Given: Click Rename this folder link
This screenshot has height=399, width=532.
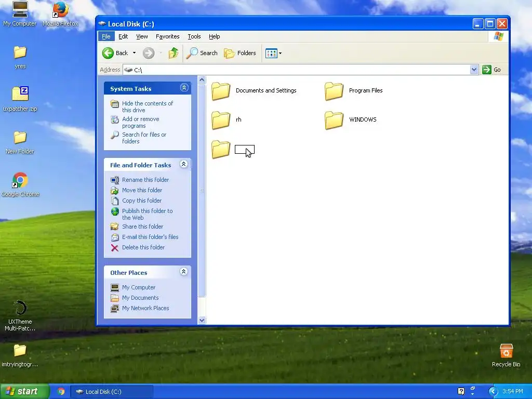Looking at the screenshot, I should coord(145,180).
